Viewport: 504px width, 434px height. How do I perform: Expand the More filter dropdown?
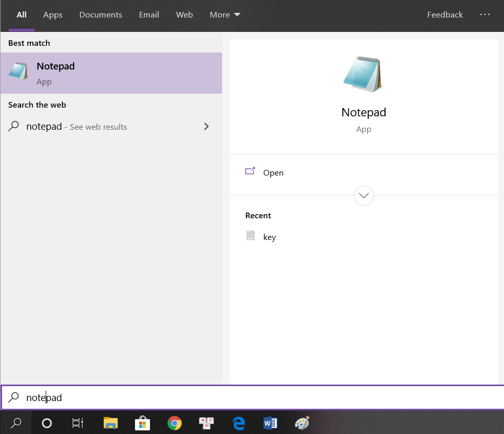[225, 15]
